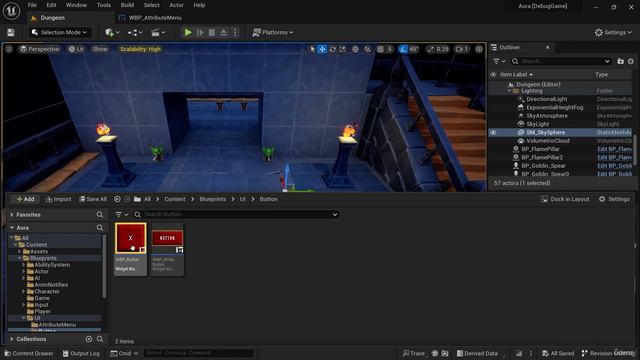The image size is (640, 360).
Task: Toggle visibility column header eye icon
Action: (493, 75)
